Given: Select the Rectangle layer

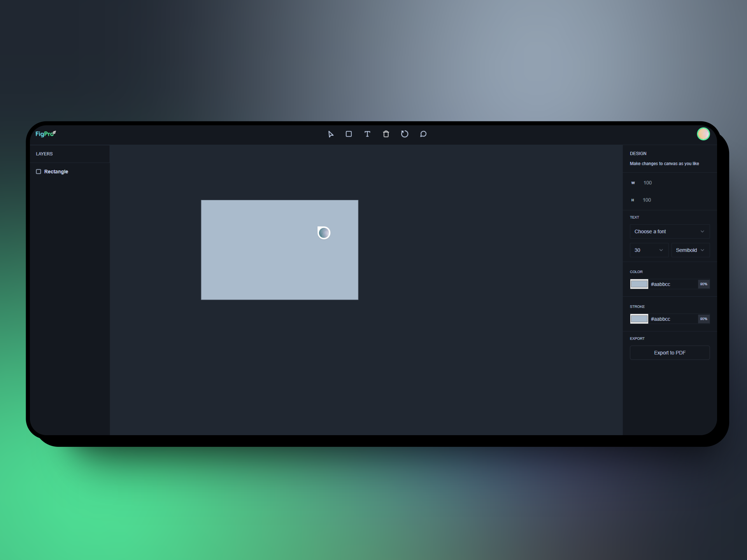Looking at the screenshot, I should [70, 171].
